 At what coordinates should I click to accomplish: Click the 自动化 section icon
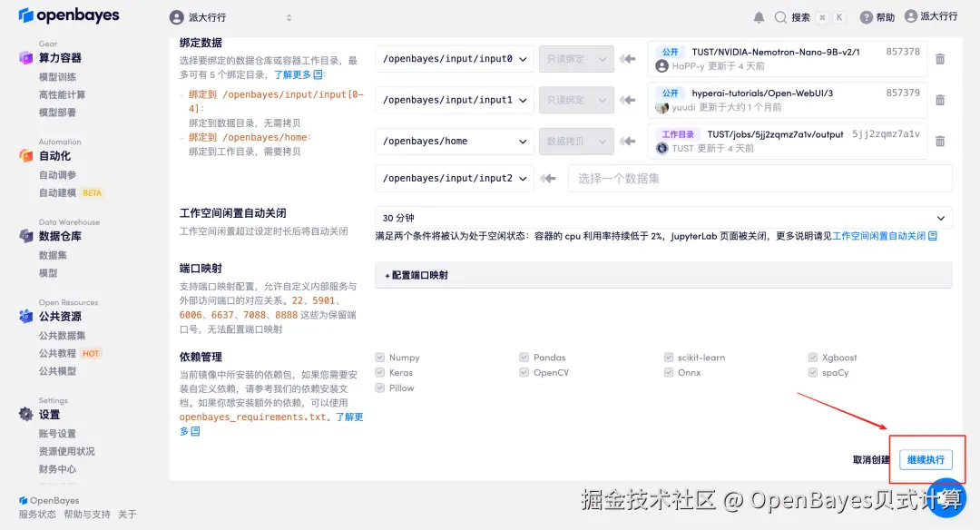(x=25, y=155)
